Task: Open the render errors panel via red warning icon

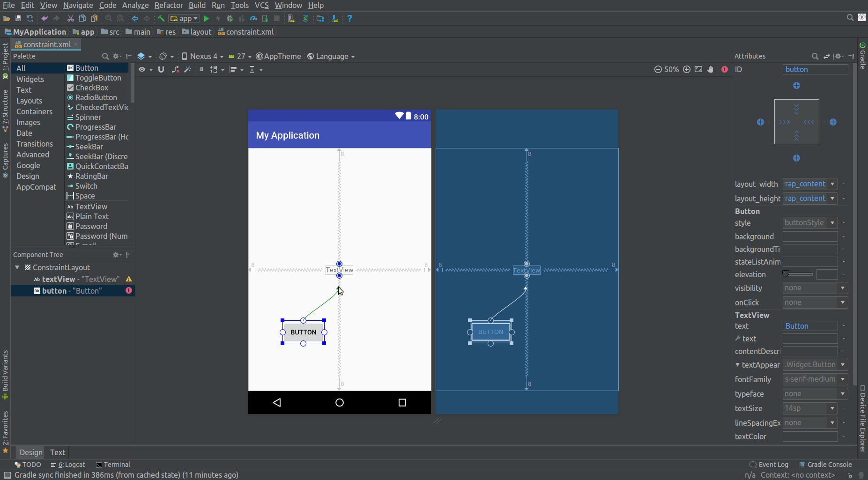Action: pyautogui.click(x=724, y=69)
